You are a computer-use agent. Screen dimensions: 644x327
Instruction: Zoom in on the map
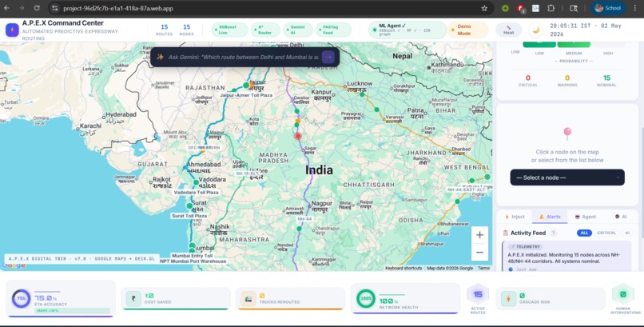(x=479, y=235)
